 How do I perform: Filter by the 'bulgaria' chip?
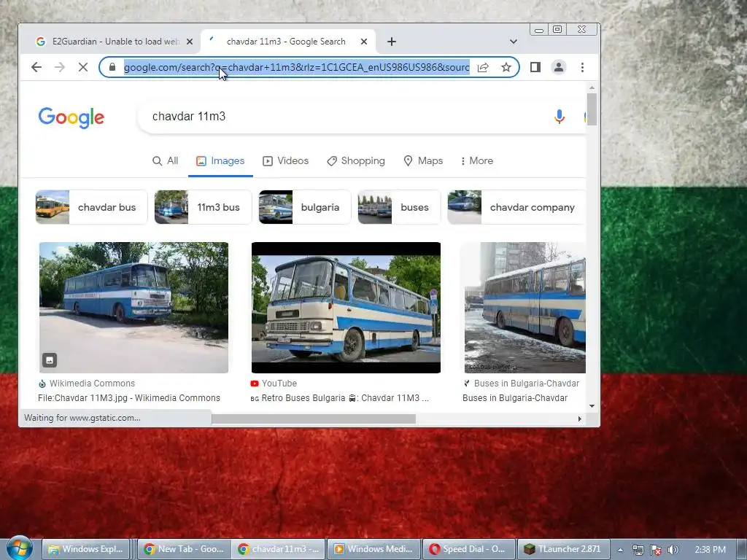[304, 207]
